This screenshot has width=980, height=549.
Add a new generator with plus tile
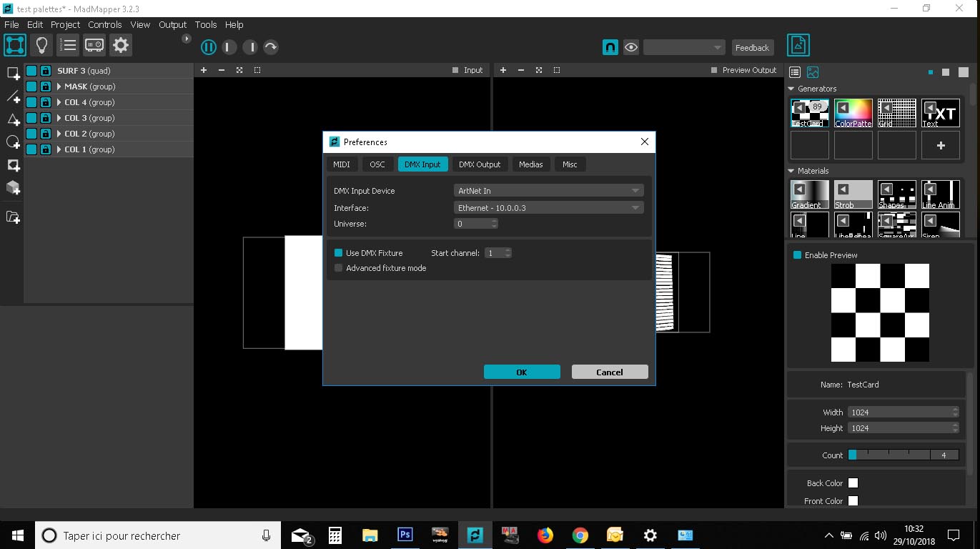(941, 145)
